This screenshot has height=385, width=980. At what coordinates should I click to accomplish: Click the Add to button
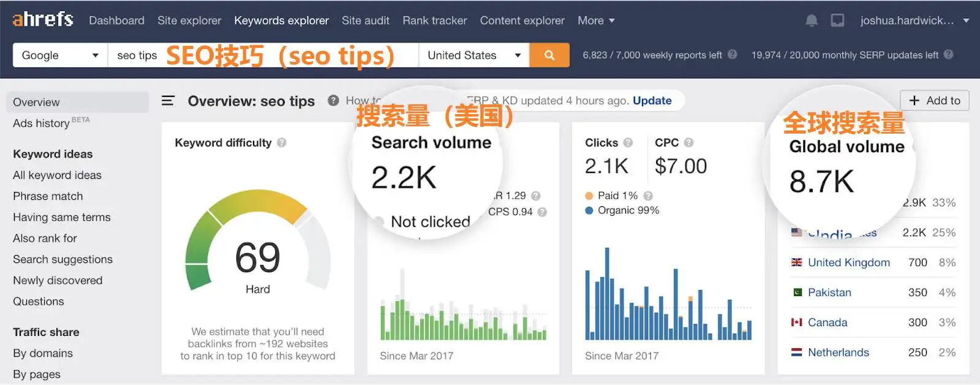coord(934,101)
